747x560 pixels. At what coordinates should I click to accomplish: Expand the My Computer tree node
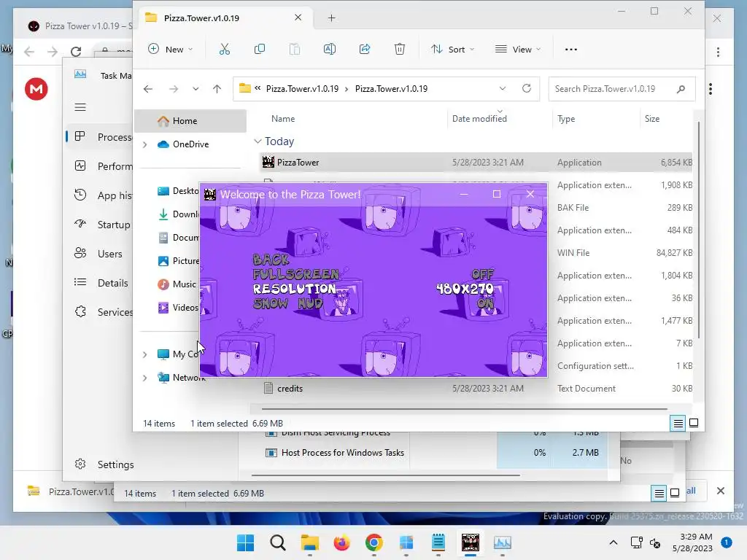coord(145,354)
